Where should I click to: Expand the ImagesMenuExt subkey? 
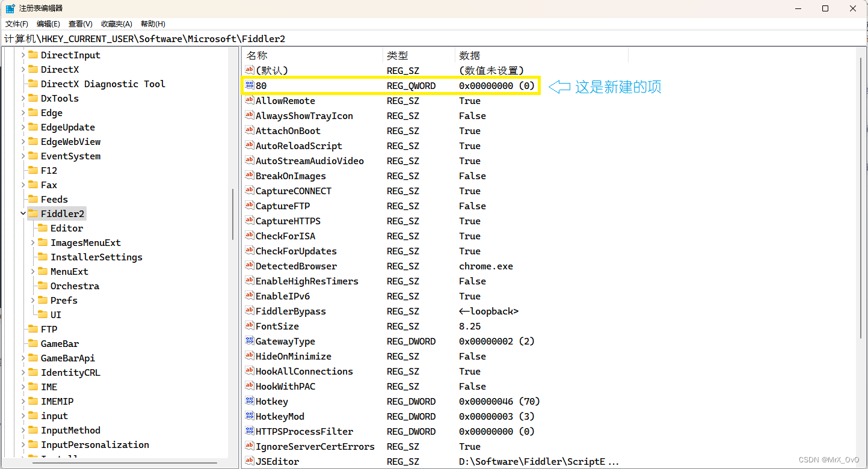tap(33, 242)
